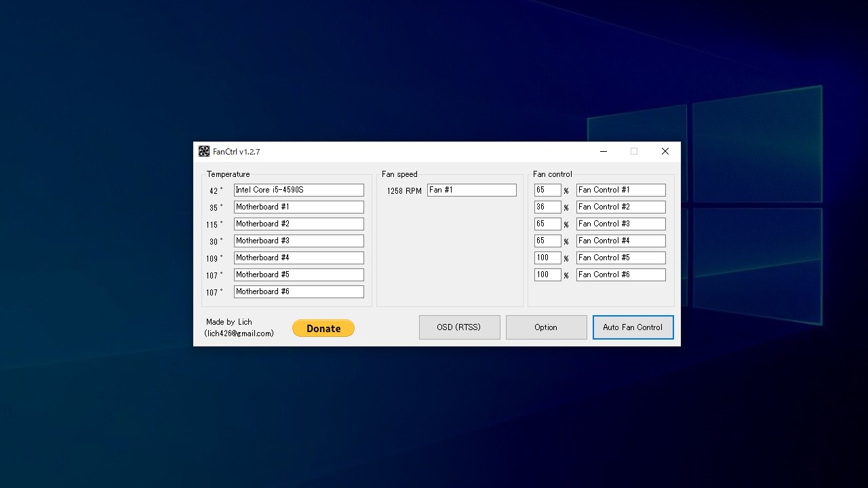Edit the Motherboard #1 name field
Screen dimensions: 868x488
299,207
